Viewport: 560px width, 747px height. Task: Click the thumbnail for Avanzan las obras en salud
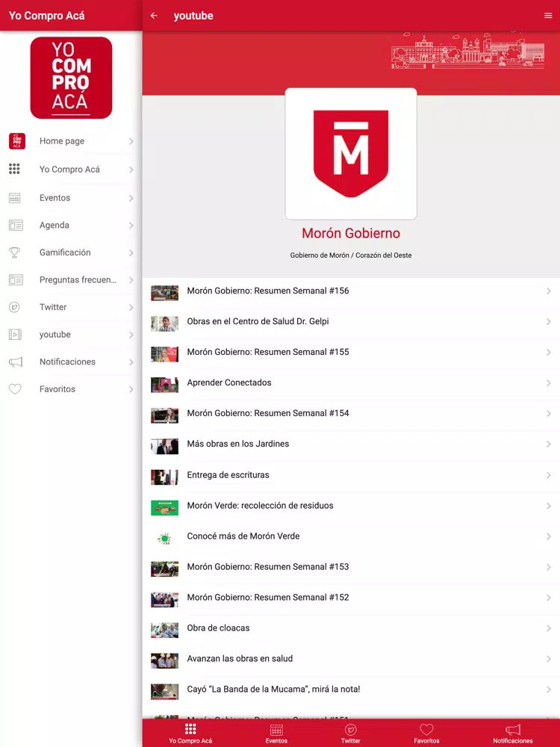coord(165,661)
